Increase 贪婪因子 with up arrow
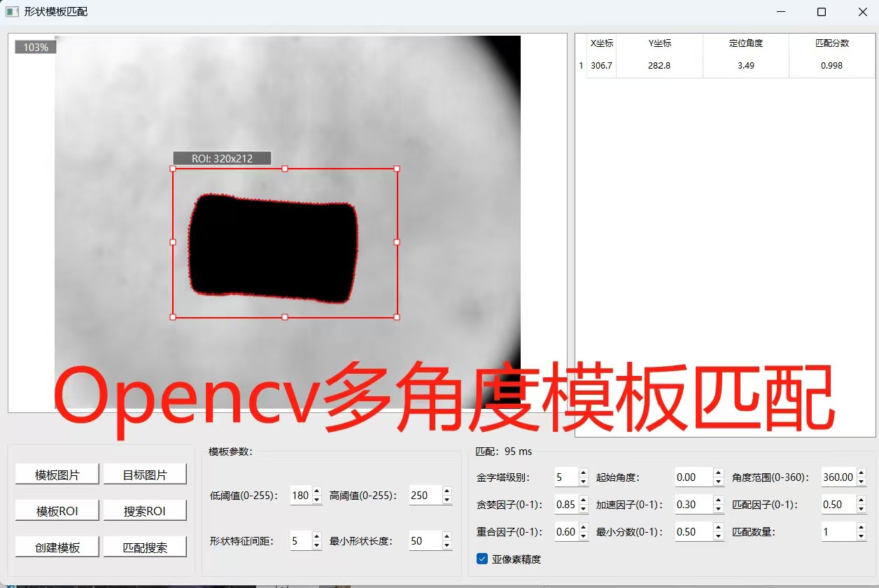 tap(584, 500)
